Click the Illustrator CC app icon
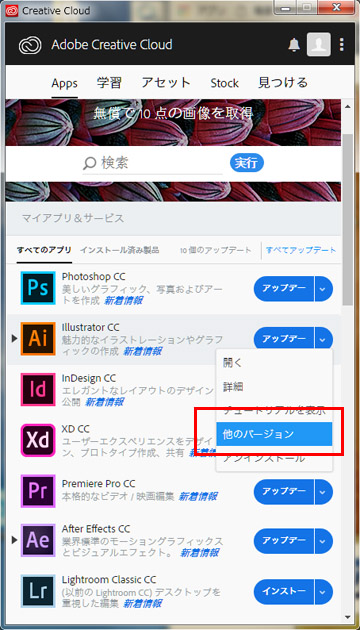Image resolution: width=360 pixels, height=630 pixels. point(38,339)
